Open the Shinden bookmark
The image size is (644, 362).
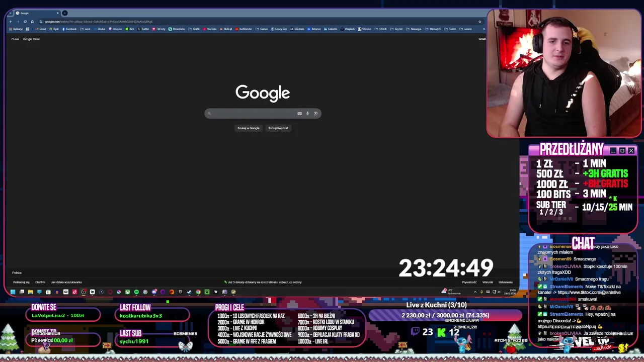click(365, 29)
